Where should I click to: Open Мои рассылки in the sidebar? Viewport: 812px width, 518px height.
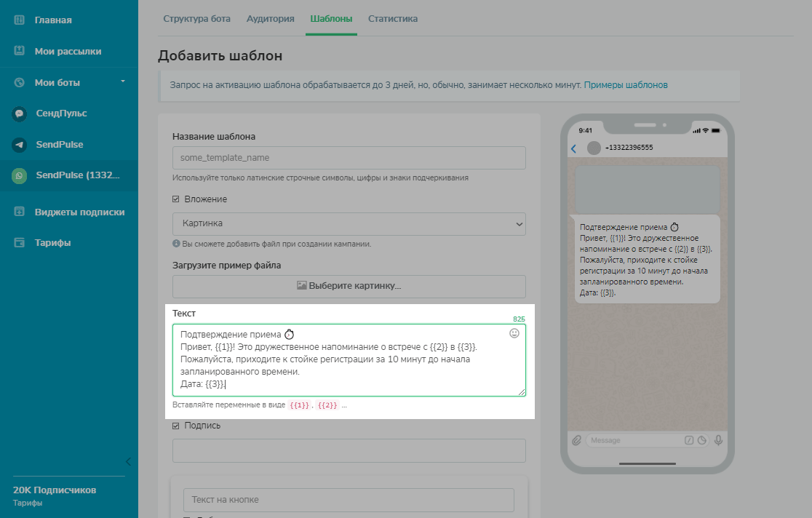pyautogui.click(x=68, y=52)
